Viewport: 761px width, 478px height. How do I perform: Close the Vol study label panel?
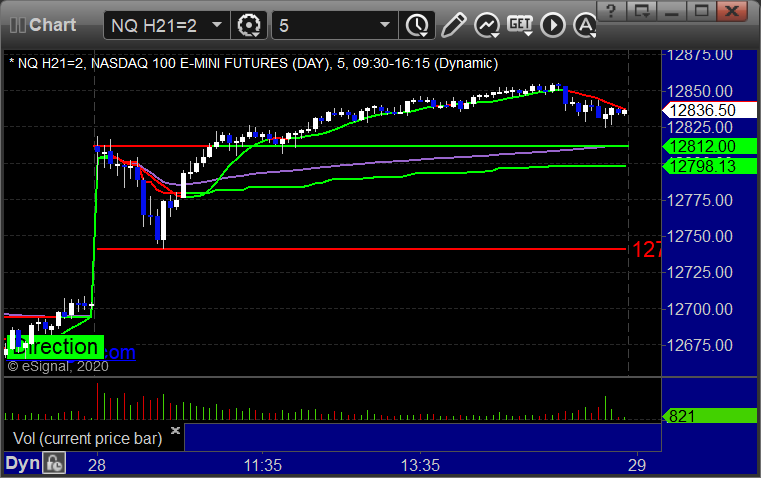point(176,430)
